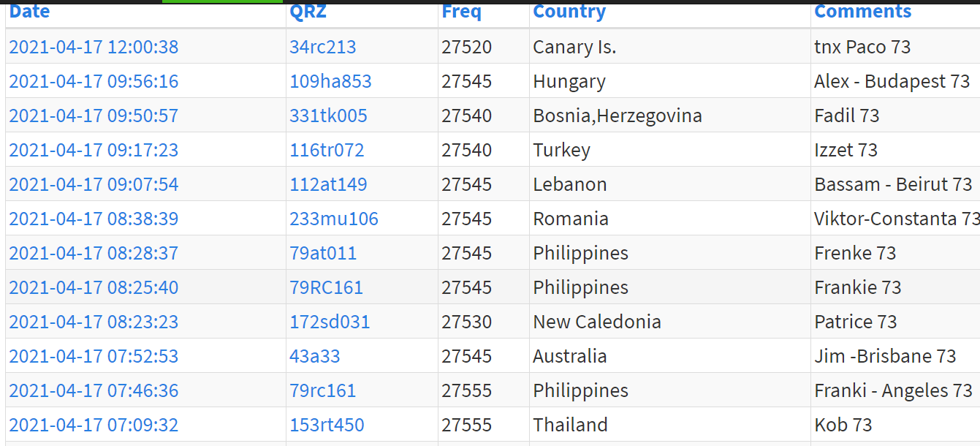
Task: Open callsign 153rt450 link
Action: coord(327,425)
